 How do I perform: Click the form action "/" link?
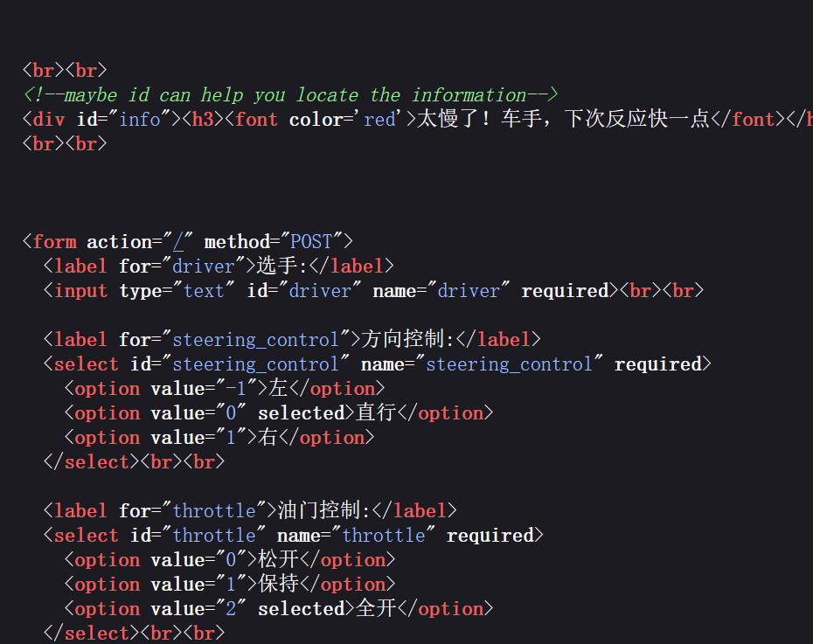pos(178,242)
